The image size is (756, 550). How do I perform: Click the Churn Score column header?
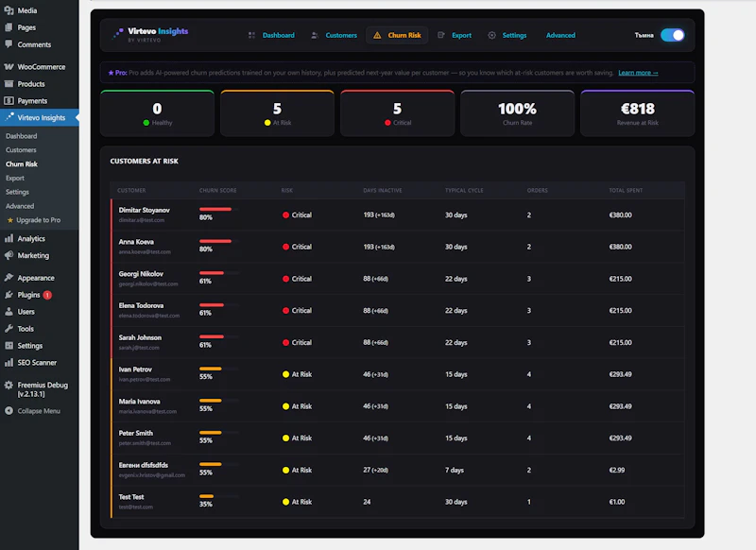tap(217, 190)
